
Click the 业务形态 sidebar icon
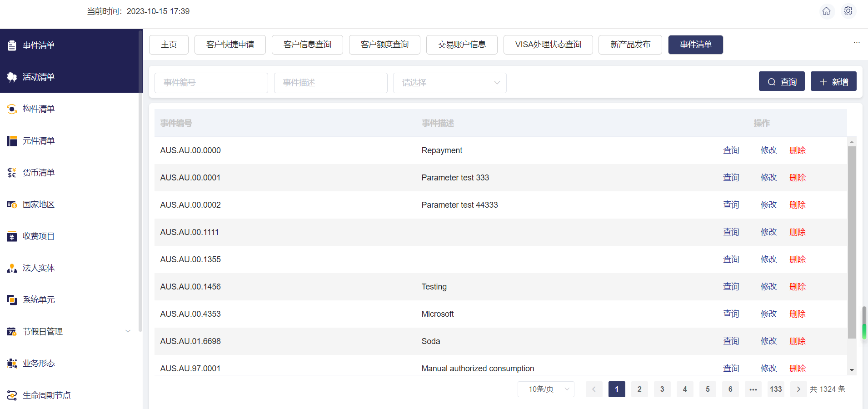[x=12, y=364]
